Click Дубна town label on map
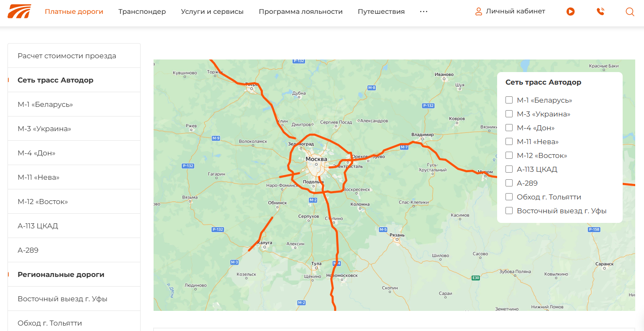Image resolution: width=644 pixels, height=331 pixels. (x=299, y=93)
